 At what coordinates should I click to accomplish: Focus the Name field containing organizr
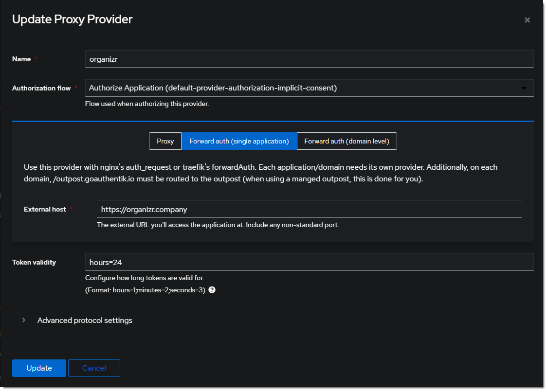click(309, 59)
